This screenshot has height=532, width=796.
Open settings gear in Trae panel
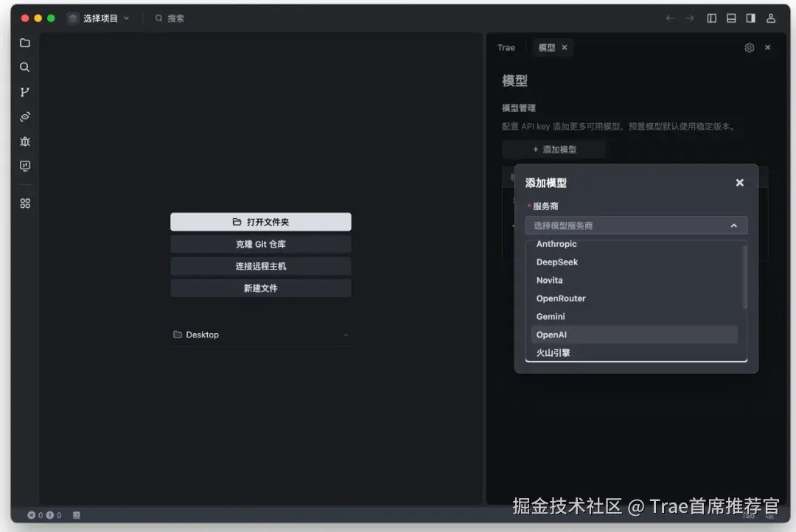pyautogui.click(x=750, y=48)
